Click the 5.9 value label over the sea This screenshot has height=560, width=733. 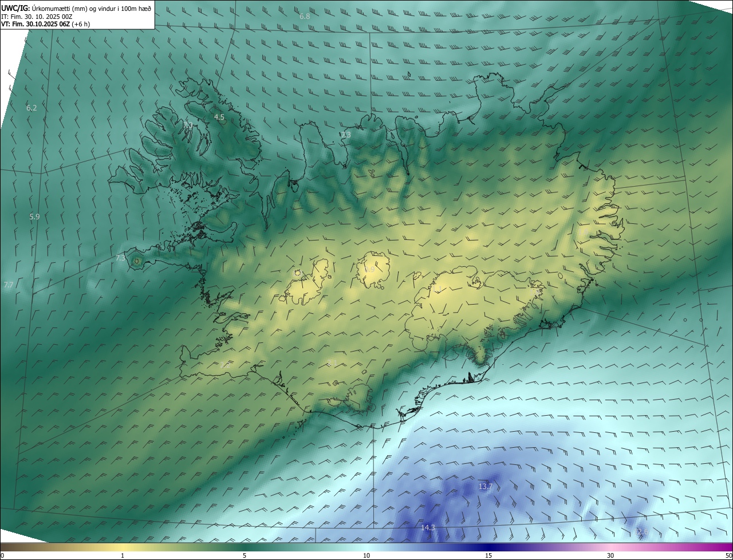(34, 216)
